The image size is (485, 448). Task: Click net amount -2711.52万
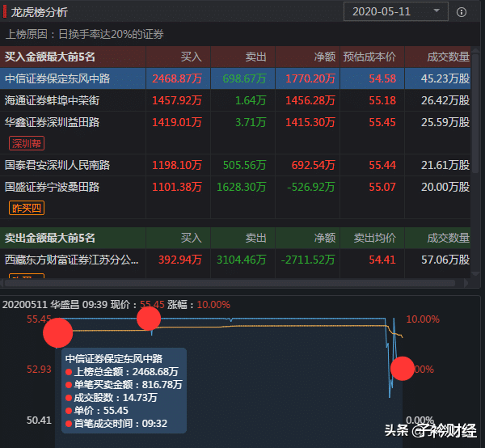(308, 260)
